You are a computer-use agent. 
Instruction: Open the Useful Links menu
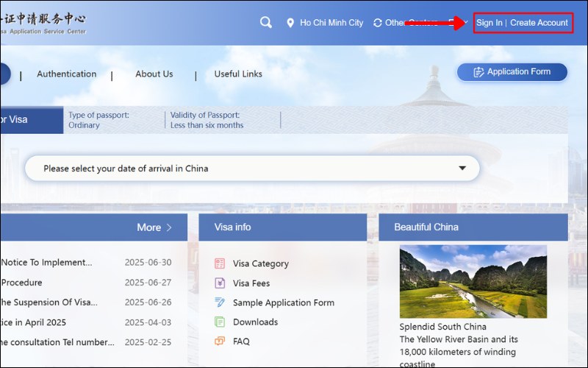238,74
